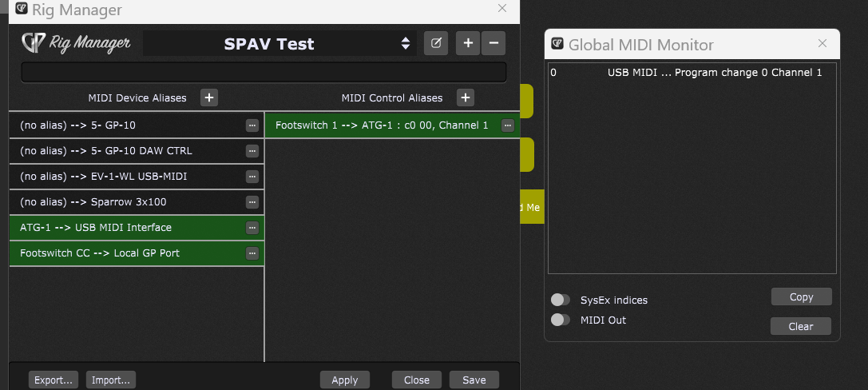Clear the MIDI monitor log

tap(800, 326)
